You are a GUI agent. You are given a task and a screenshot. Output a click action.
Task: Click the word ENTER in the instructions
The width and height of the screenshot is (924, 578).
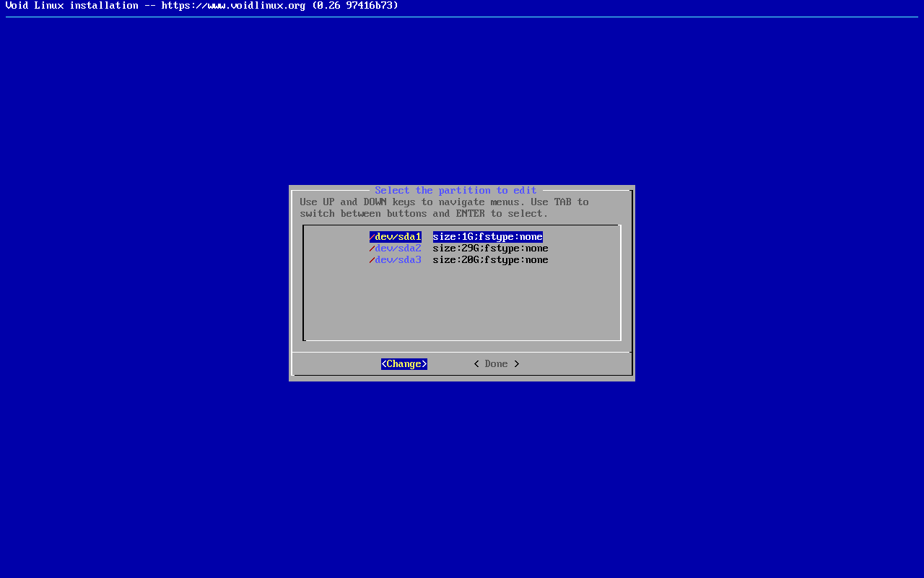[x=471, y=214]
